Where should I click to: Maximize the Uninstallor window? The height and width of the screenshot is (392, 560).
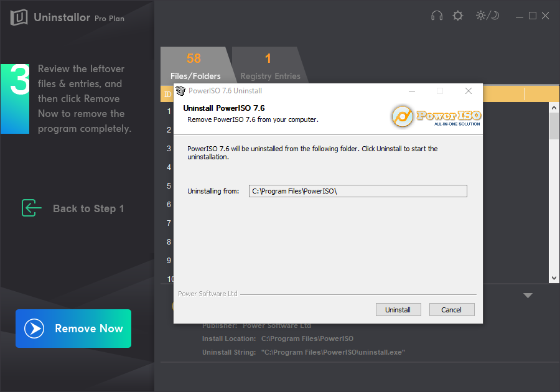533,16
